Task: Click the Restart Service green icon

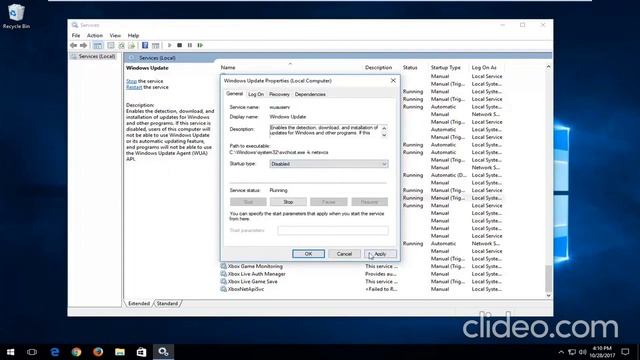Action: point(200,45)
